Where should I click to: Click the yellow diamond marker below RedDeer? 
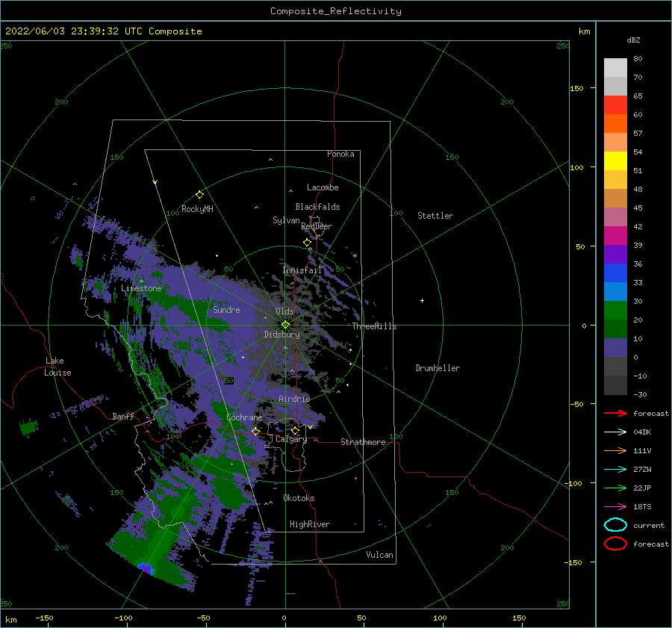[307, 242]
